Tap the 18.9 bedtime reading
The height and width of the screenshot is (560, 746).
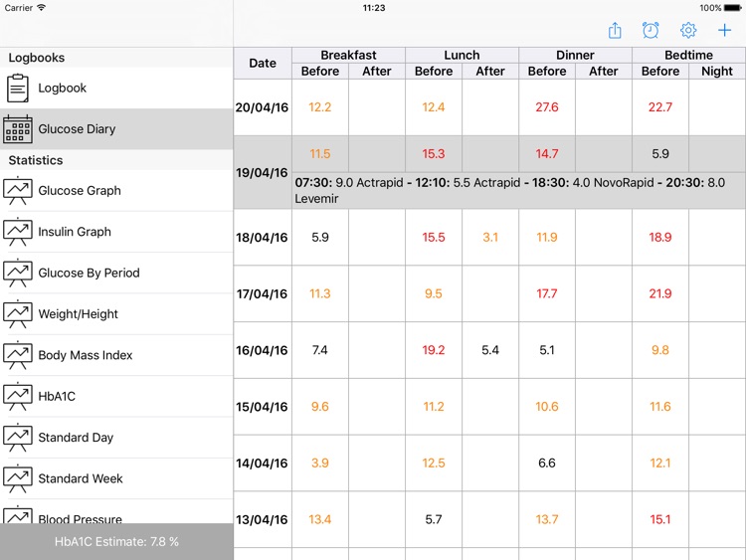[659, 237]
